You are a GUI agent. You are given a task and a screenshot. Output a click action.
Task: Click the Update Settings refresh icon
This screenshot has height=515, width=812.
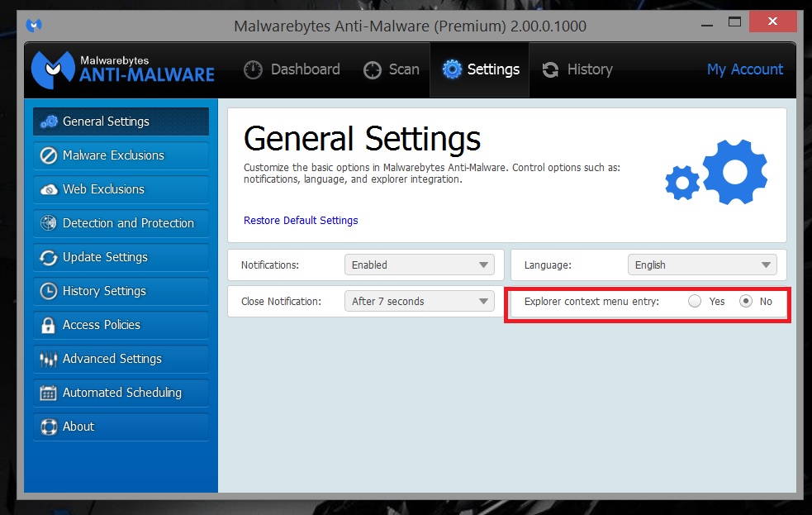coord(49,258)
